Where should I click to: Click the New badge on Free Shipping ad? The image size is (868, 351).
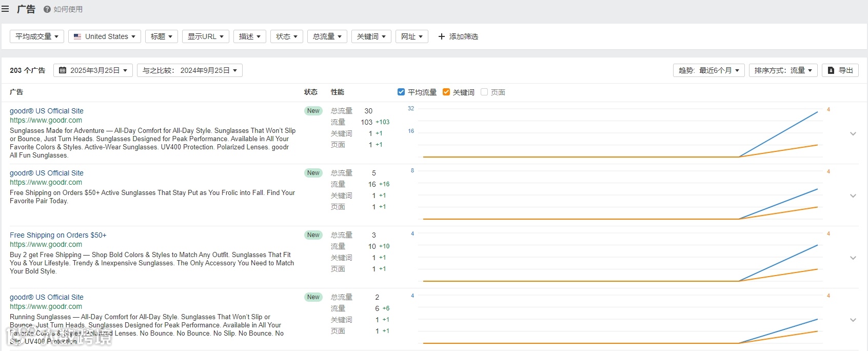[313, 235]
